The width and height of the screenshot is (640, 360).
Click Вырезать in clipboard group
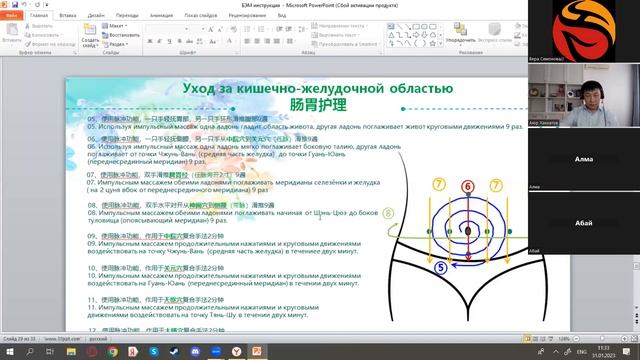39,26
